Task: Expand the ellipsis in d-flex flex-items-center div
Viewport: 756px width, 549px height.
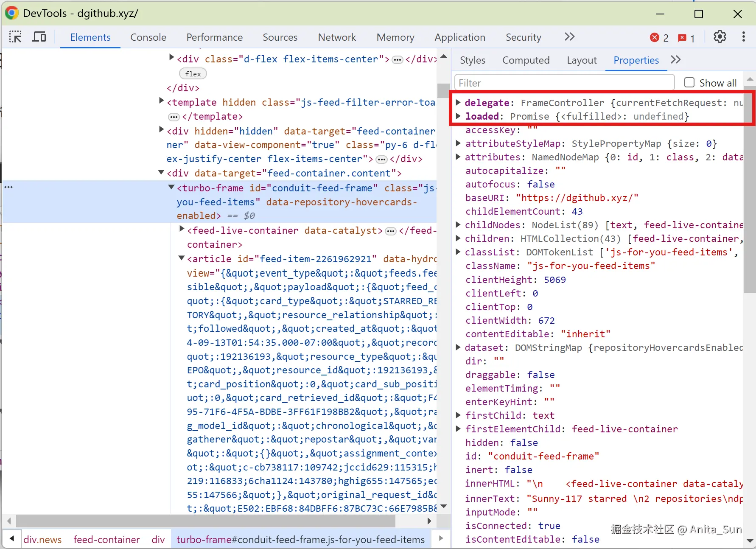Action: pos(397,60)
